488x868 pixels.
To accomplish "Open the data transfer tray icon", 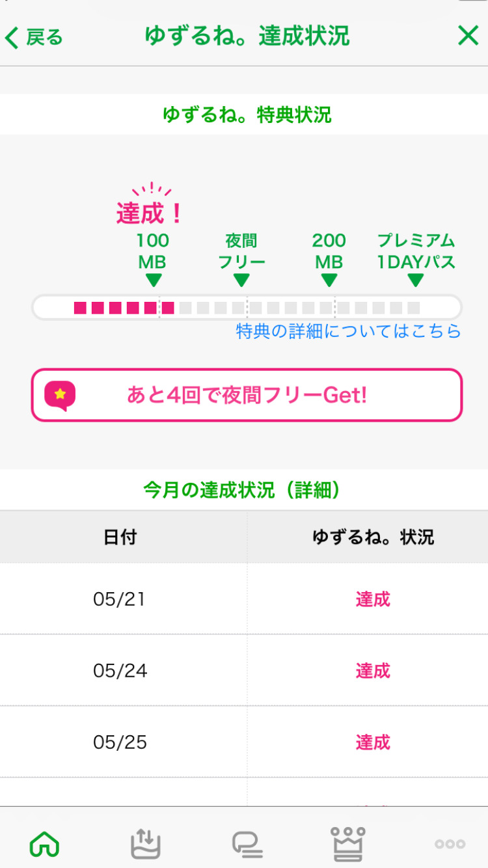I will click(146, 844).
